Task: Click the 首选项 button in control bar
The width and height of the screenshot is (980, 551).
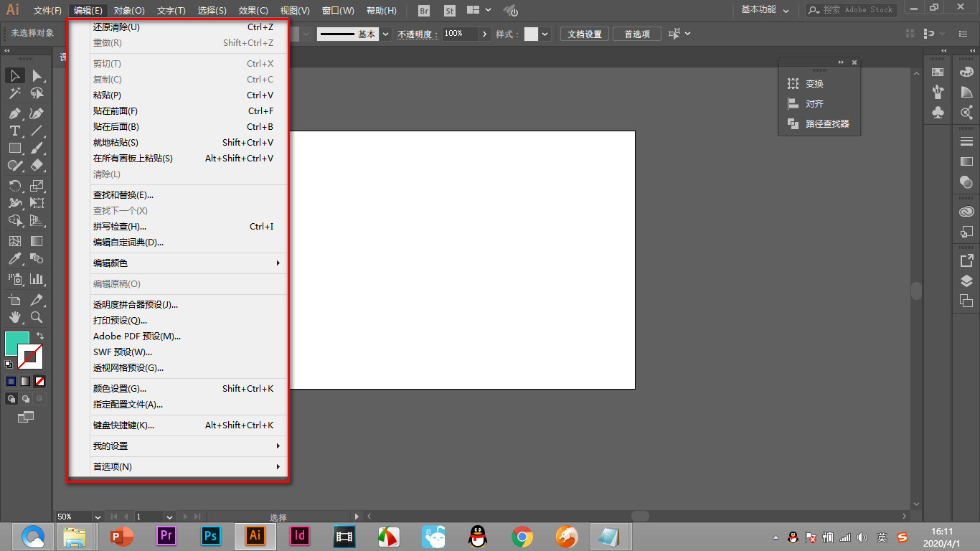Action: coord(637,34)
